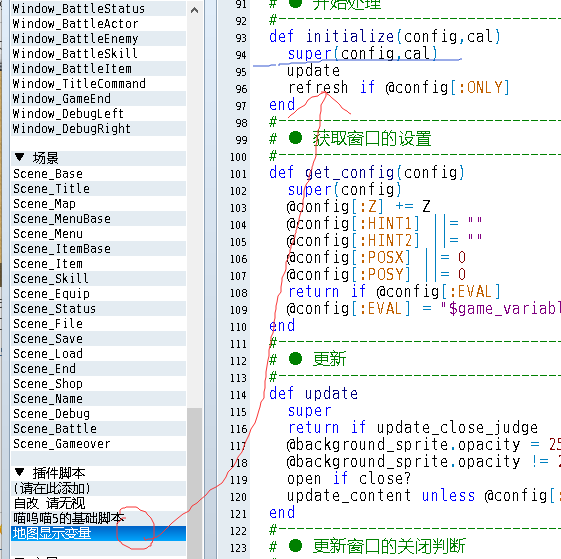Image resolution: width=561 pixels, height=559 pixels.
Task: Open Scene_MenuBase script
Action: tap(99, 219)
